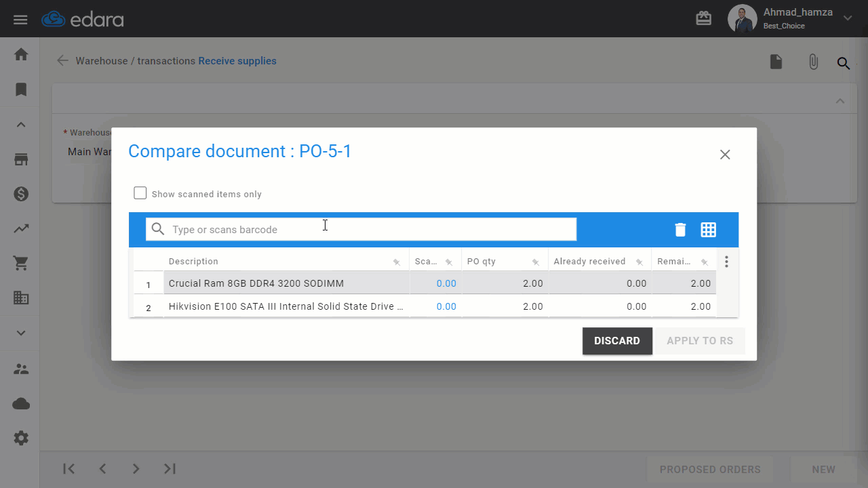Open the cloud icon in sidebar
Viewport: 868px width, 488px height.
pyautogui.click(x=21, y=404)
